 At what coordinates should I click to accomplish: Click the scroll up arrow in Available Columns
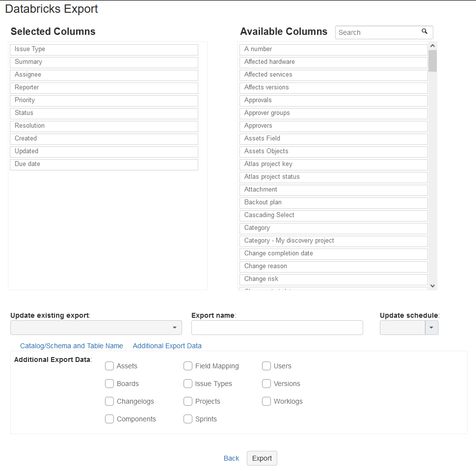point(433,46)
